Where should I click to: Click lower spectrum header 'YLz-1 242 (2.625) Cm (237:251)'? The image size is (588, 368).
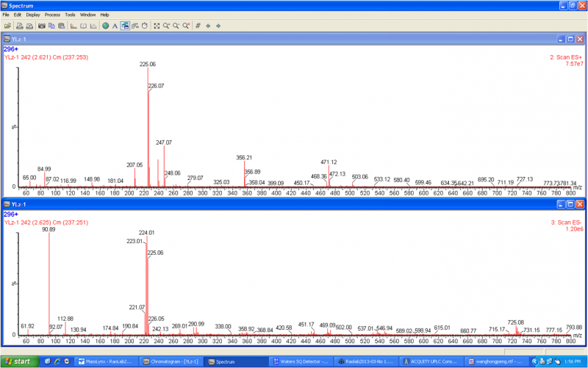coord(46,223)
